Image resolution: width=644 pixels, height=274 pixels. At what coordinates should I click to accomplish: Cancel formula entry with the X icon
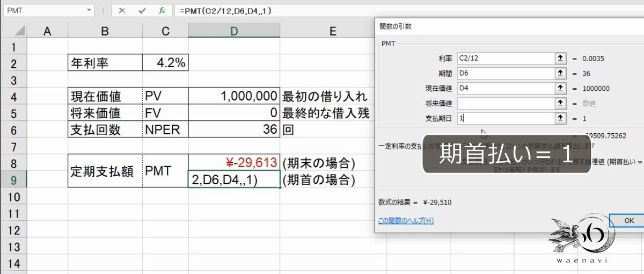[122, 10]
